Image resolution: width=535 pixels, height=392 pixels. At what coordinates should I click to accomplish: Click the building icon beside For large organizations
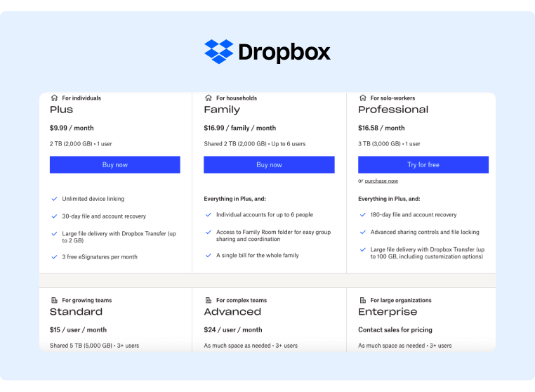pyautogui.click(x=363, y=300)
